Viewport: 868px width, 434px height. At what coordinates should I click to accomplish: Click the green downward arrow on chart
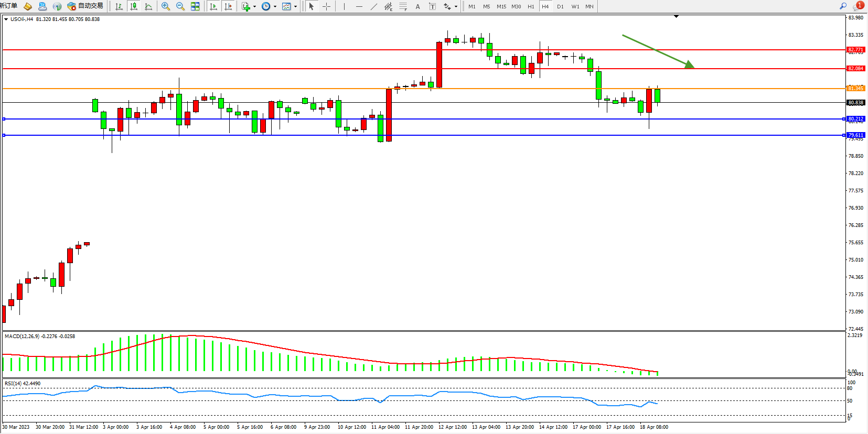(x=658, y=51)
